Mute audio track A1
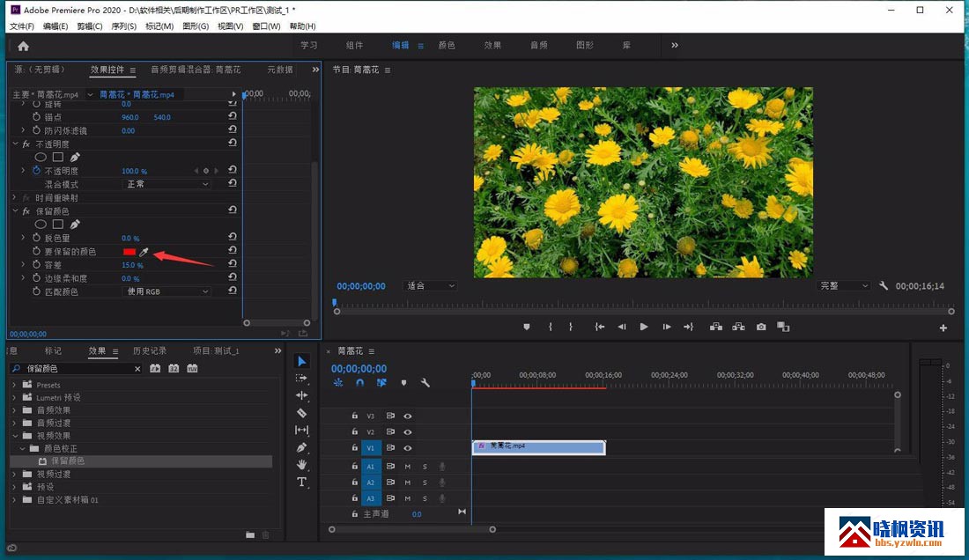969x560 pixels. (x=407, y=466)
